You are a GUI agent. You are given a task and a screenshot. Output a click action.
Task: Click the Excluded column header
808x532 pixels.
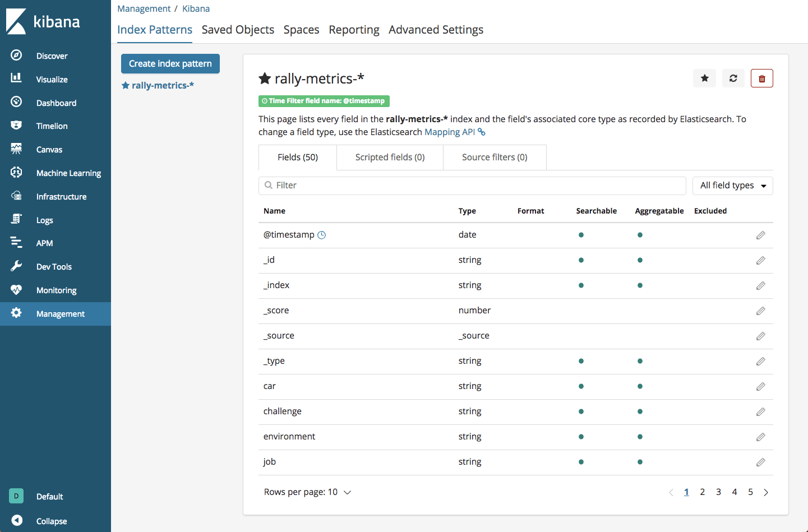(710, 211)
